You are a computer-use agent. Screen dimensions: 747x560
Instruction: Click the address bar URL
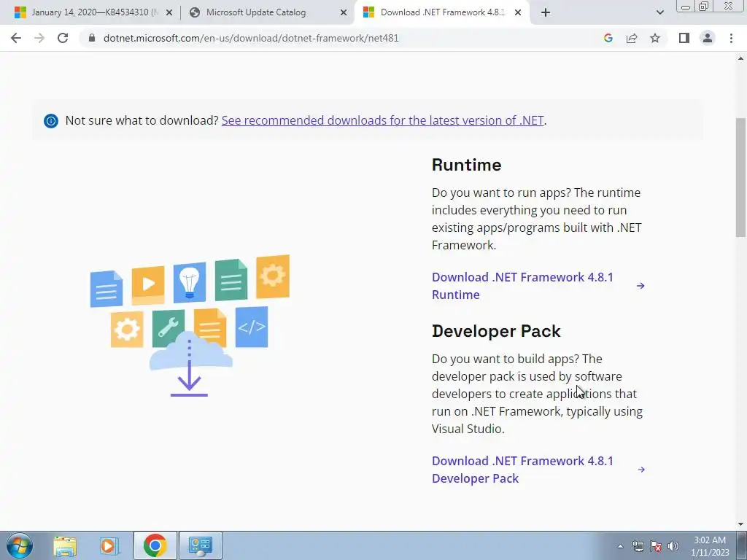point(251,38)
